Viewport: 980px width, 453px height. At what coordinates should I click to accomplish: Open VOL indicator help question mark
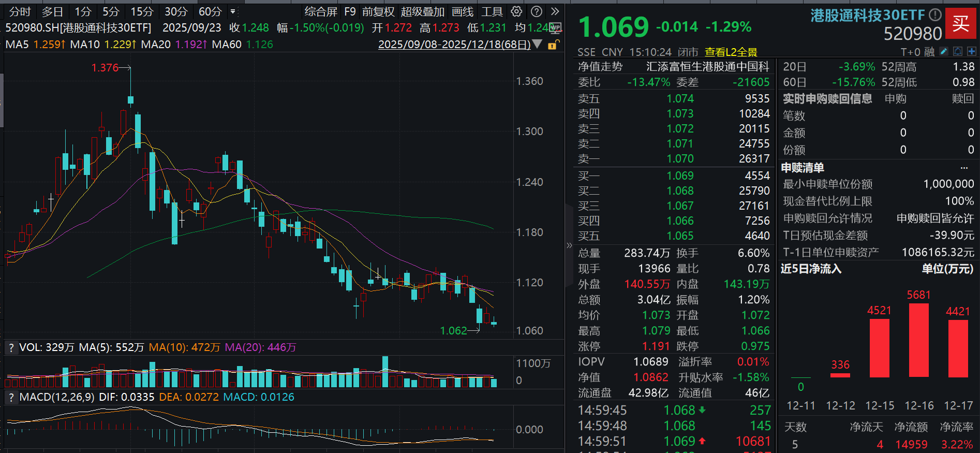[x=11, y=348]
